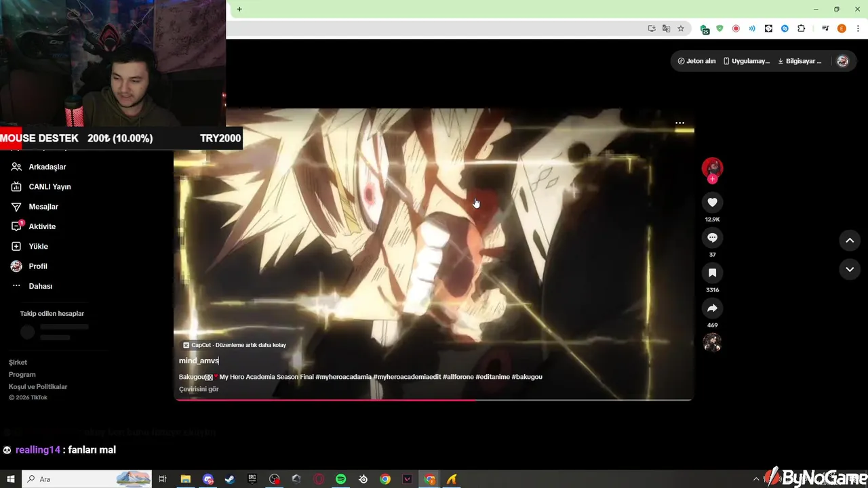Expand the Dahası menu in the sidebar
Screen dimensions: 868x488
point(31,286)
